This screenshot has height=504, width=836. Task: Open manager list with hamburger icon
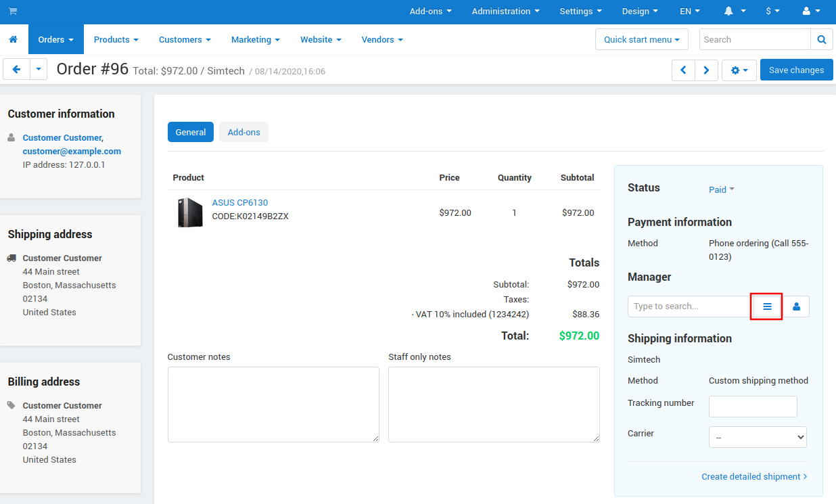pyautogui.click(x=767, y=306)
